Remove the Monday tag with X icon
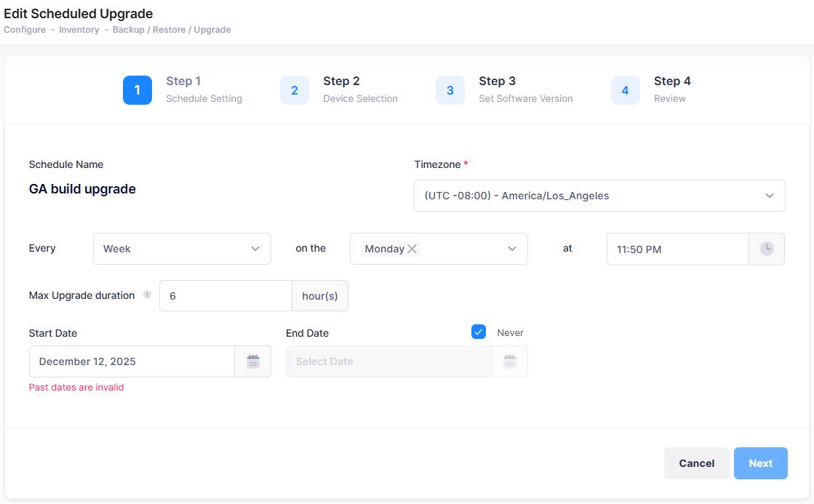The width and height of the screenshot is (814, 504). click(x=412, y=249)
